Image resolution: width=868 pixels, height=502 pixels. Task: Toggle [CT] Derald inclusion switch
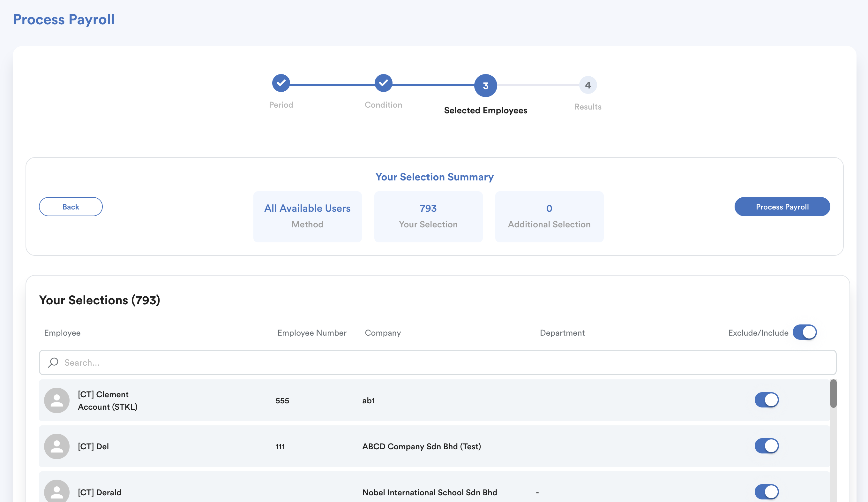coord(767,492)
